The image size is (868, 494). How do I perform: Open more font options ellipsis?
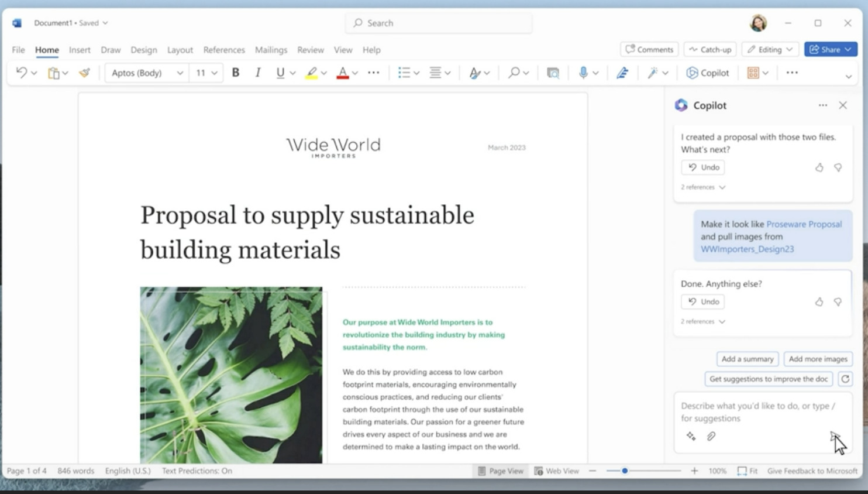tap(374, 73)
